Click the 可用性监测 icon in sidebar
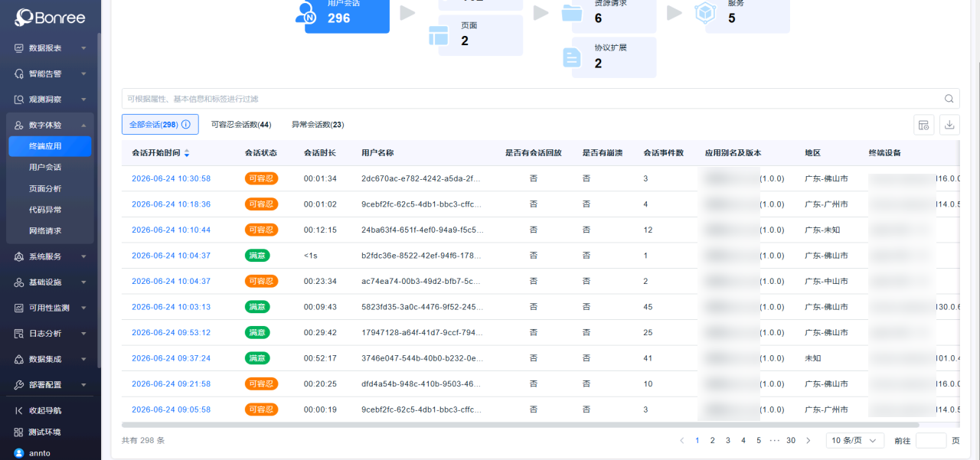The width and height of the screenshot is (980, 460). tap(19, 308)
